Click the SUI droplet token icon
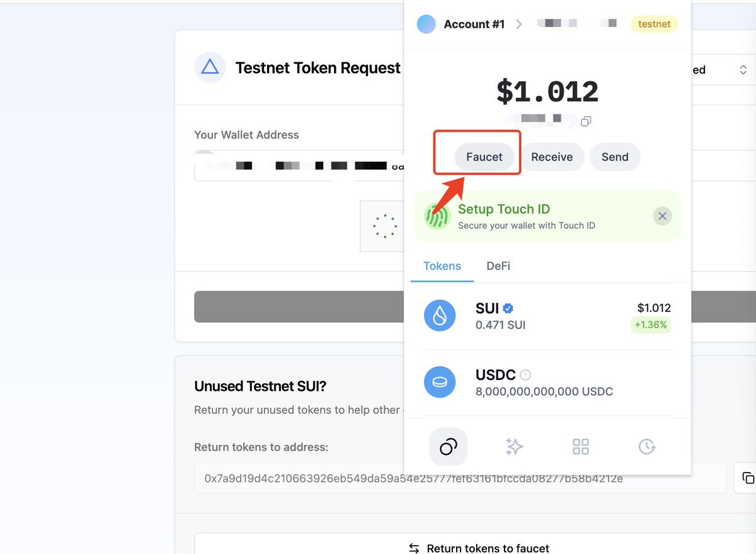 click(440, 316)
